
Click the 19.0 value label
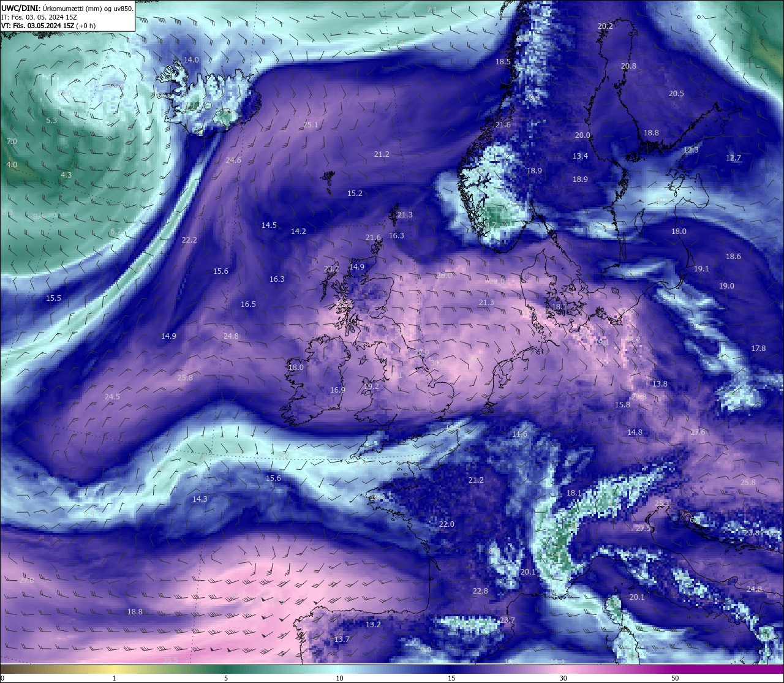click(726, 286)
